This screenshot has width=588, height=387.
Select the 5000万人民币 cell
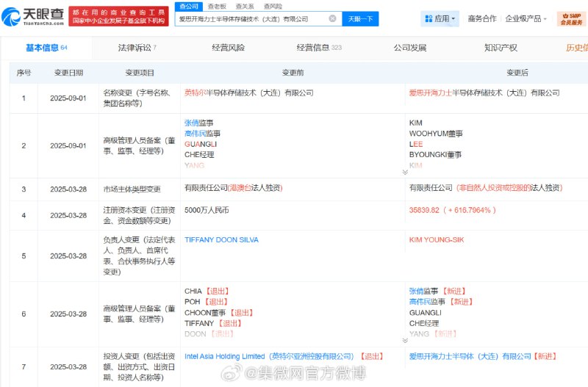pyautogui.click(x=207, y=210)
